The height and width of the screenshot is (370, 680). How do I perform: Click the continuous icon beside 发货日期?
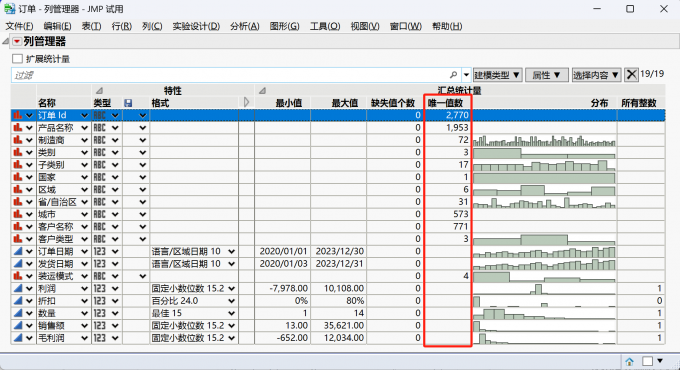point(17,264)
